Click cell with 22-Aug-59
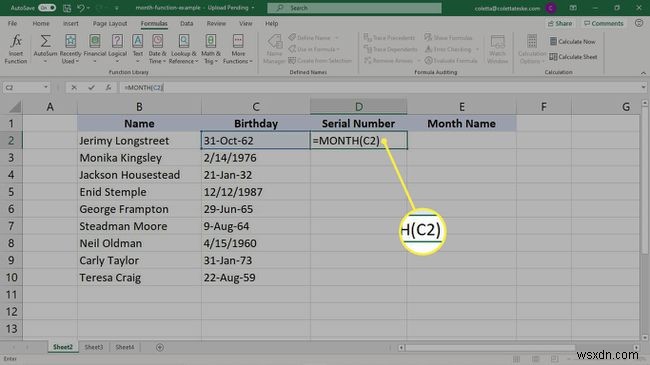The width and height of the screenshot is (650, 365). (x=256, y=277)
